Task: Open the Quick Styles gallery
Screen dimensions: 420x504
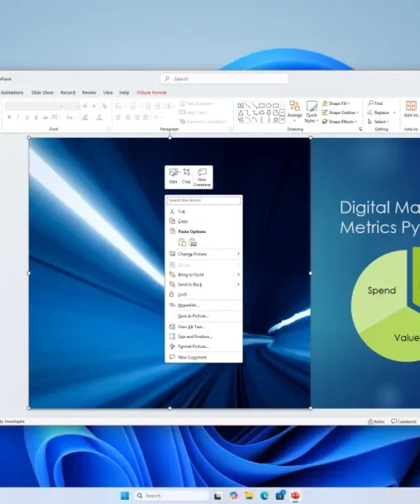Action: 312,112
